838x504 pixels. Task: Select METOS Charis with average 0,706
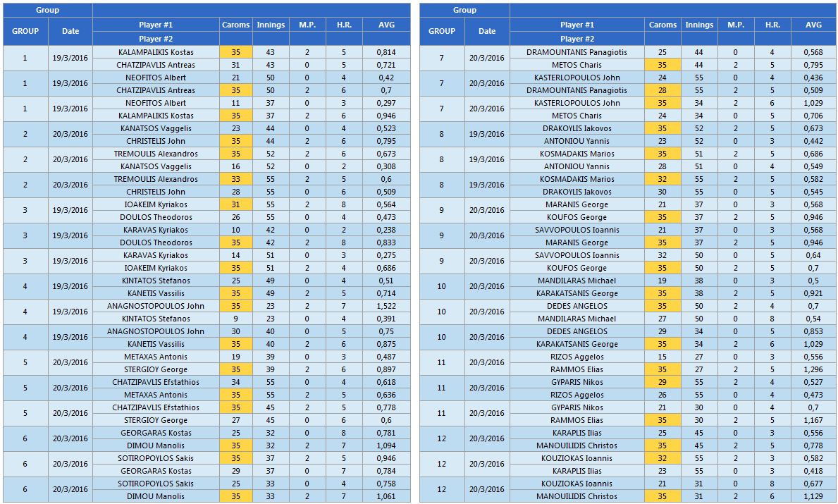tap(577, 116)
